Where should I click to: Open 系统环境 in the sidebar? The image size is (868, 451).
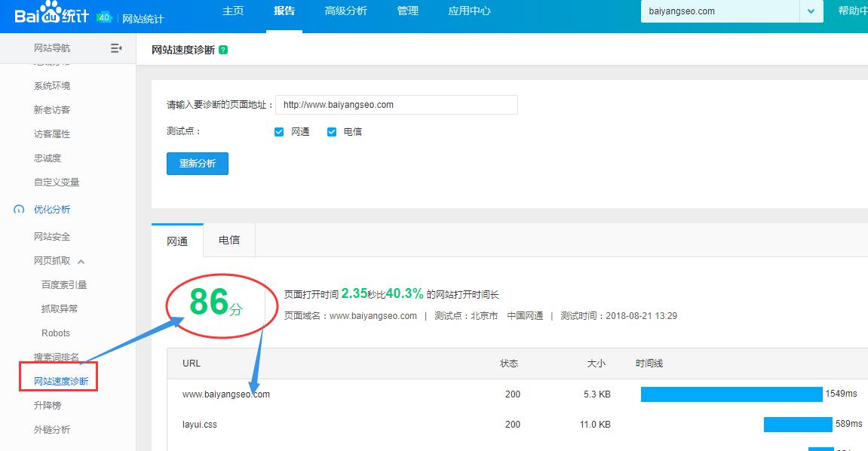(52, 86)
